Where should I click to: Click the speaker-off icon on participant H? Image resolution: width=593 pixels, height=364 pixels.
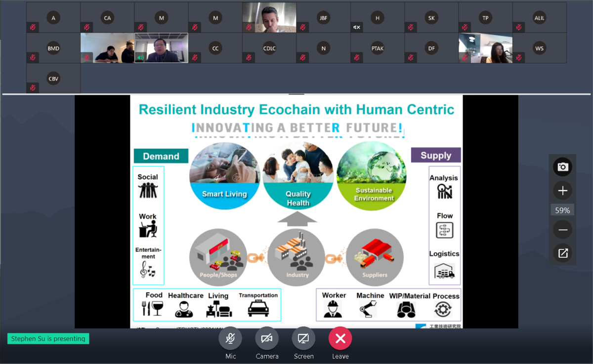(x=356, y=27)
